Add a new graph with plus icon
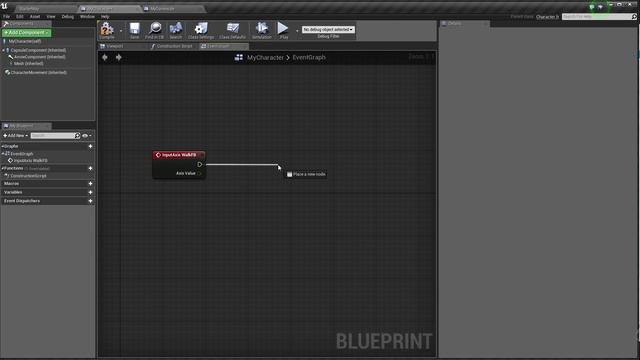Image resolution: width=640 pixels, height=360 pixels. pos(90,146)
